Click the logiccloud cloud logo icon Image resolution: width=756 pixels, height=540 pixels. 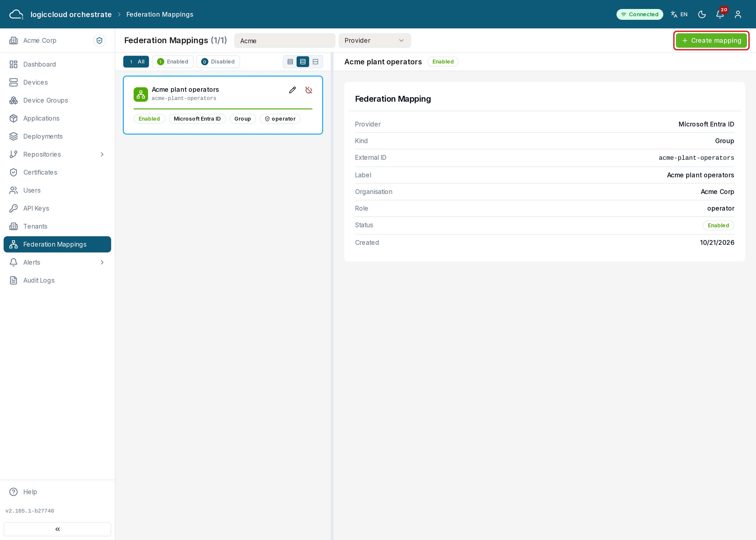(x=16, y=14)
